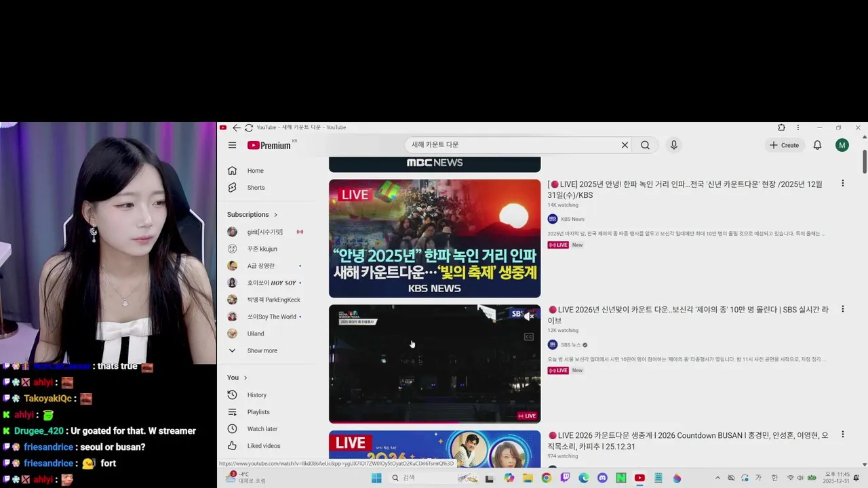Go back with the browser back arrow
The width and height of the screenshot is (868, 488).
[x=237, y=127]
